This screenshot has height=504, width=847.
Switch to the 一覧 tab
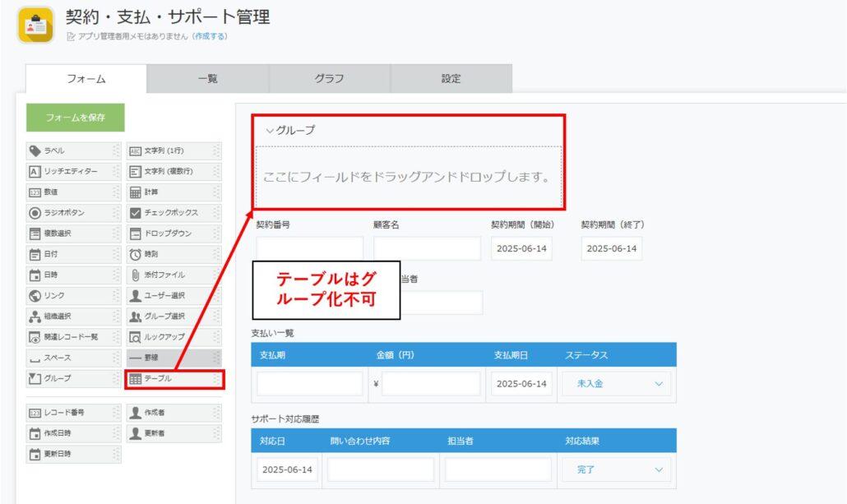pyautogui.click(x=207, y=79)
